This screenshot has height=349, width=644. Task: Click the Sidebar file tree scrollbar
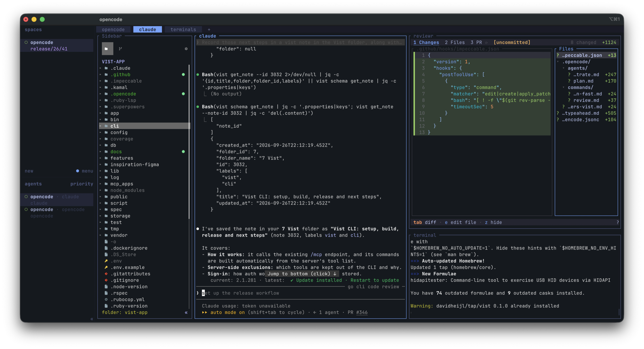(189, 142)
